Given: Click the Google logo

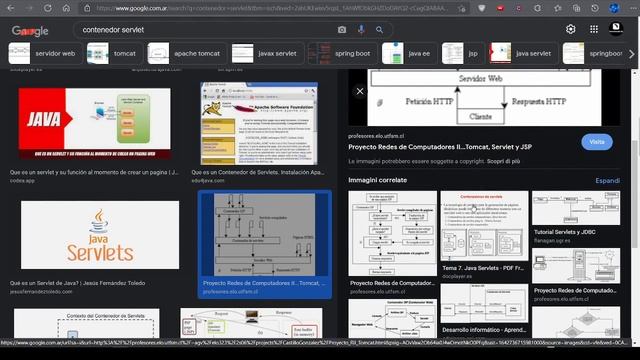Looking at the screenshot, I should 30,31.
